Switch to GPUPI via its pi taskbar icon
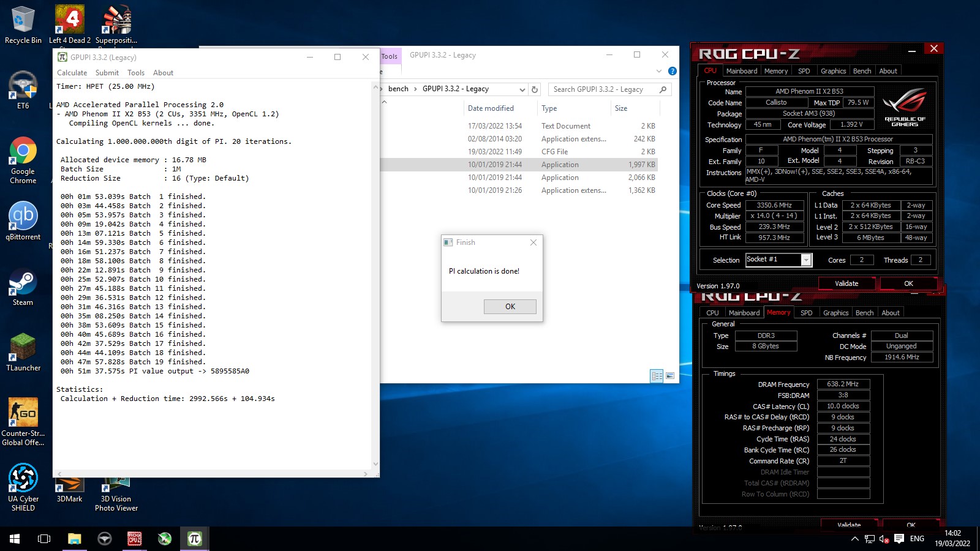980x551 pixels. (195, 539)
